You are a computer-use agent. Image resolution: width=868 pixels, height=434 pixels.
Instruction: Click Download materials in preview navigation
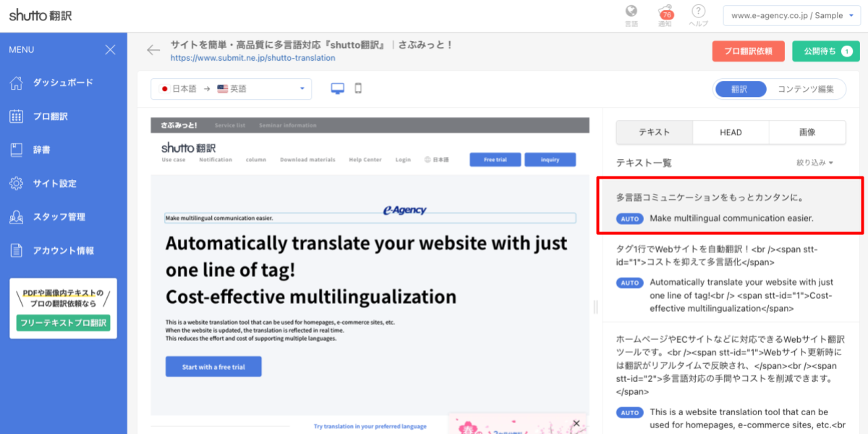pos(307,160)
